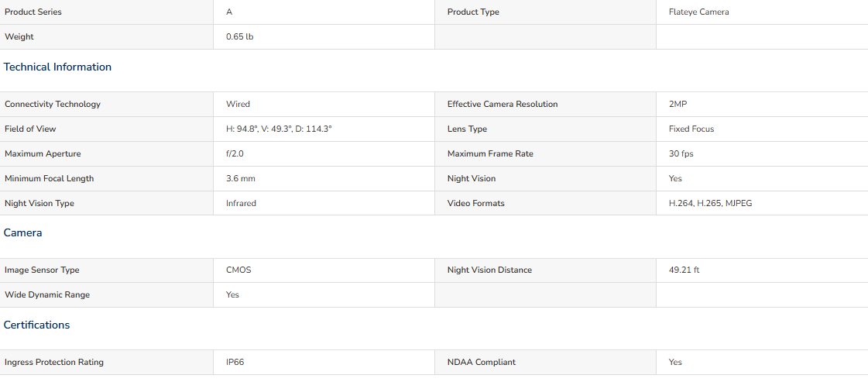The width and height of the screenshot is (868, 382).
Task: Click the 3.6 mm focal length value
Action: [240, 179]
